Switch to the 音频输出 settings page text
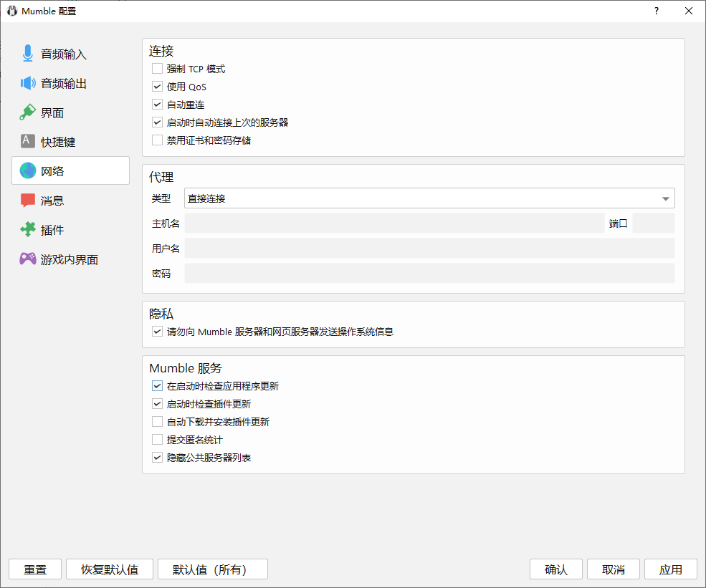The image size is (706, 588). click(x=64, y=84)
